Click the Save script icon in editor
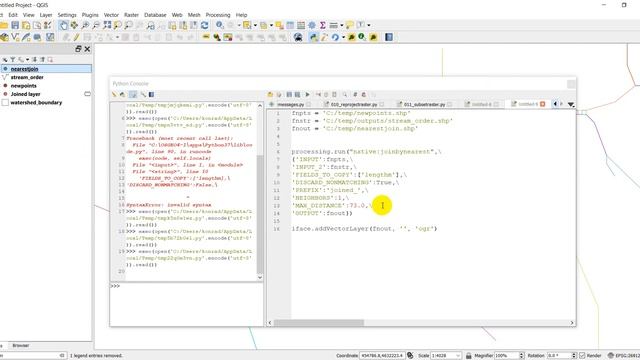Screen dimensions: 640x360 (289, 95)
